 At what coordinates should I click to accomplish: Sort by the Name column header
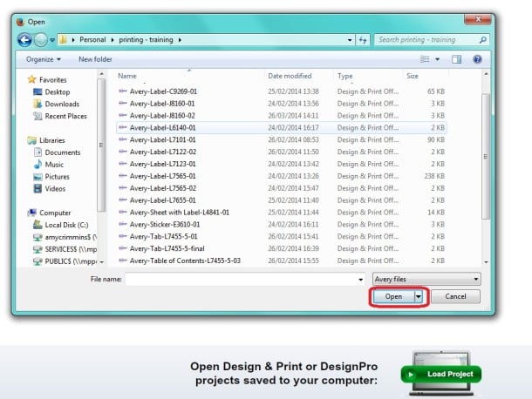click(127, 76)
